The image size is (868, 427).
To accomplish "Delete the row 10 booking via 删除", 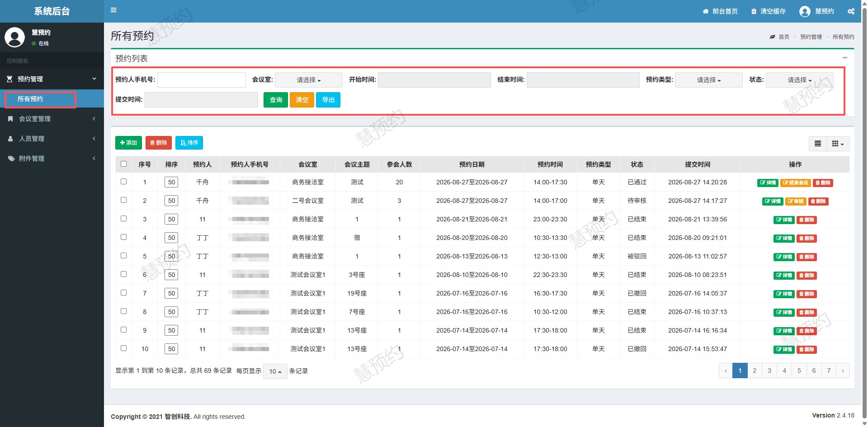I will 807,350.
